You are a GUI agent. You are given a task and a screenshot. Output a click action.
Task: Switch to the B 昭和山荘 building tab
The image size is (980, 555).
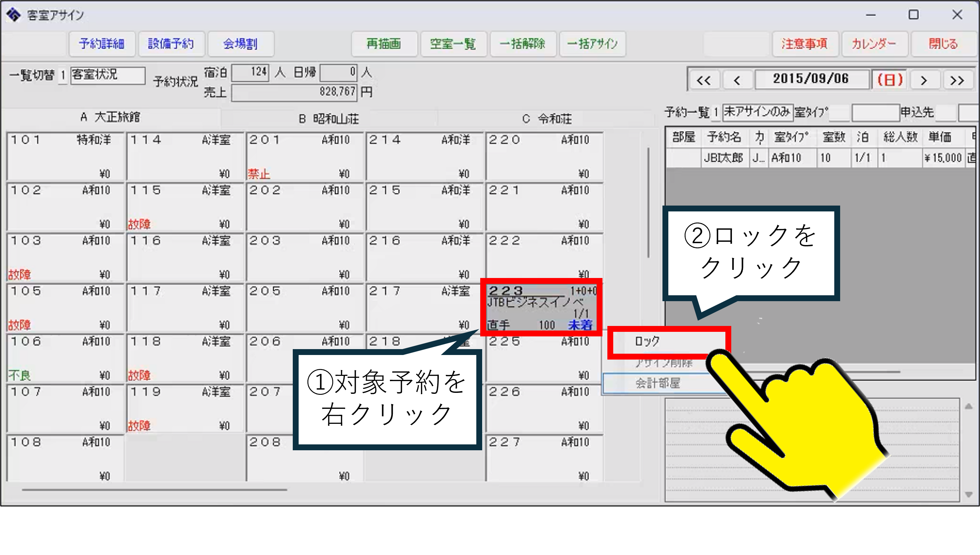pos(328,119)
